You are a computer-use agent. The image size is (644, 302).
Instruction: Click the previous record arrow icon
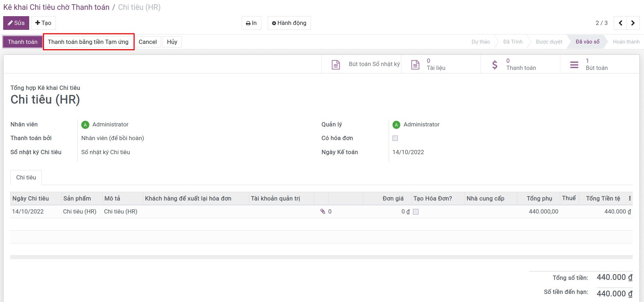620,23
